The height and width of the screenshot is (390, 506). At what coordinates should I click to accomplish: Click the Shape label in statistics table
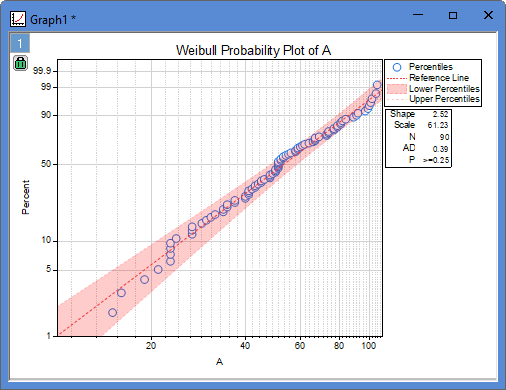click(402, 114)
